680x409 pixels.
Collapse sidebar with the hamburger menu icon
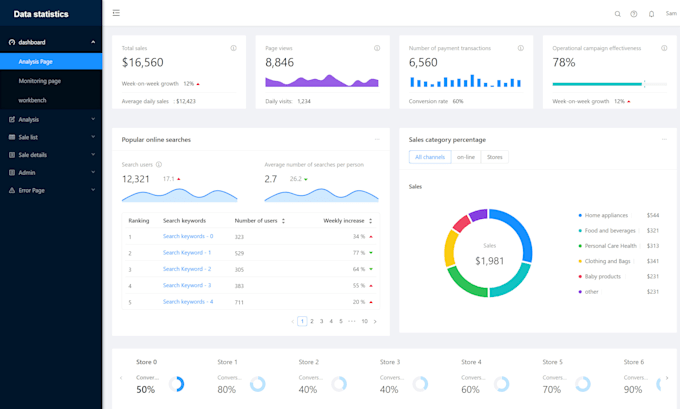[x=116, y=13]
